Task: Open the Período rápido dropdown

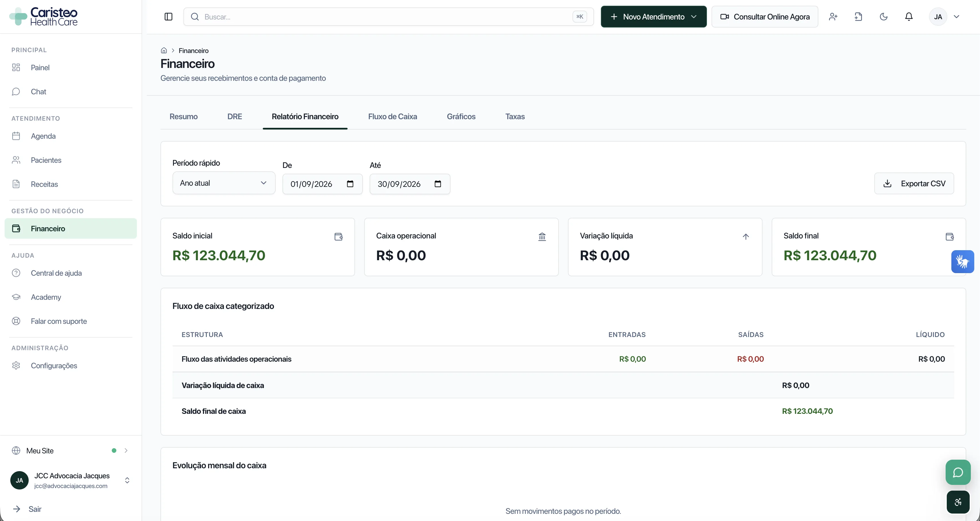Action: [x=224, y=183]
